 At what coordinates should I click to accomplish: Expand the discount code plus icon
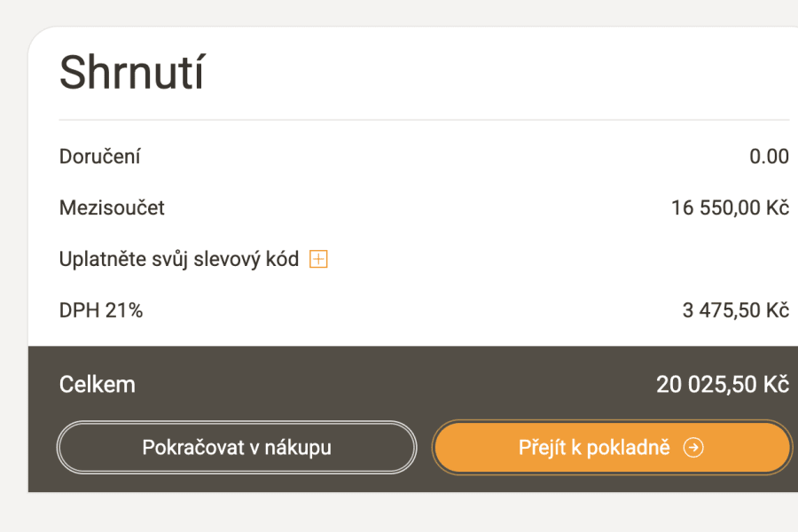coord(318,259)
